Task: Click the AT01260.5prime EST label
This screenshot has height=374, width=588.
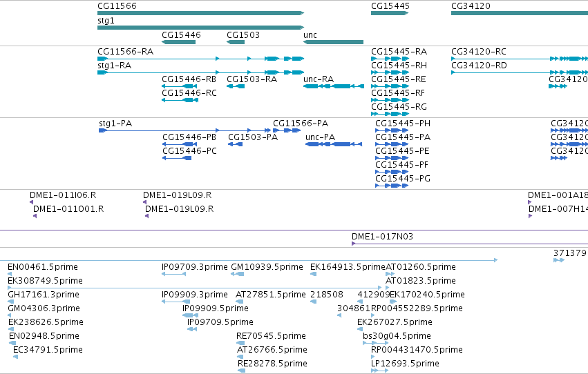Action: click(x=421, y=267)
